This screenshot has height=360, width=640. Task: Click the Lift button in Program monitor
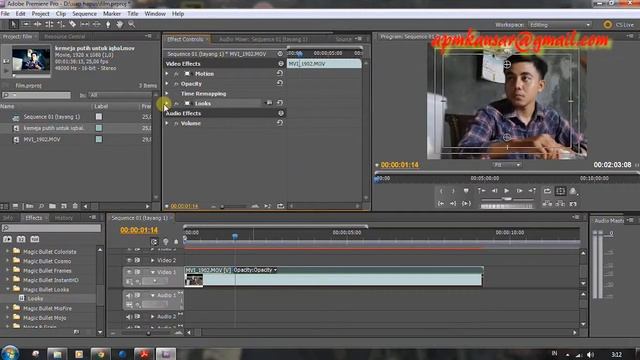(x=547, y=203)
